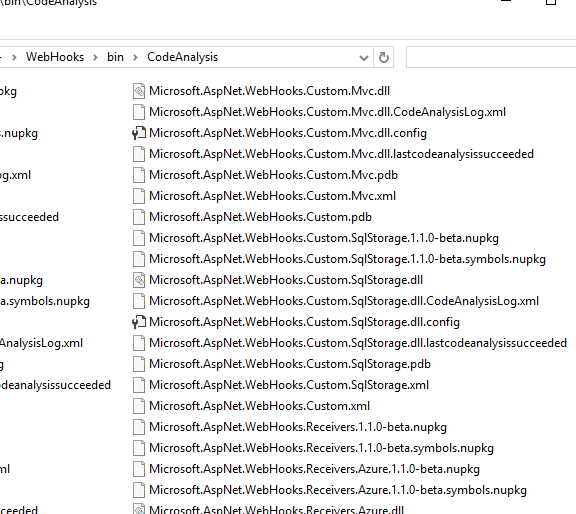Click the WebHooks.Custom.pdb file icon
This screenshot has width=576, height=514.
(139, 217)
